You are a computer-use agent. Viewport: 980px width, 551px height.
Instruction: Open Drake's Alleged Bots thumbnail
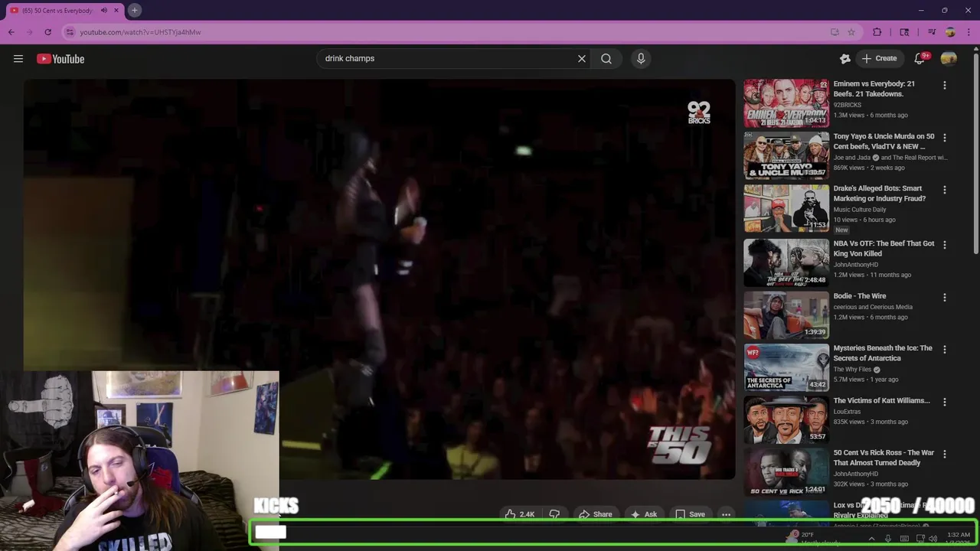[786, 208]
